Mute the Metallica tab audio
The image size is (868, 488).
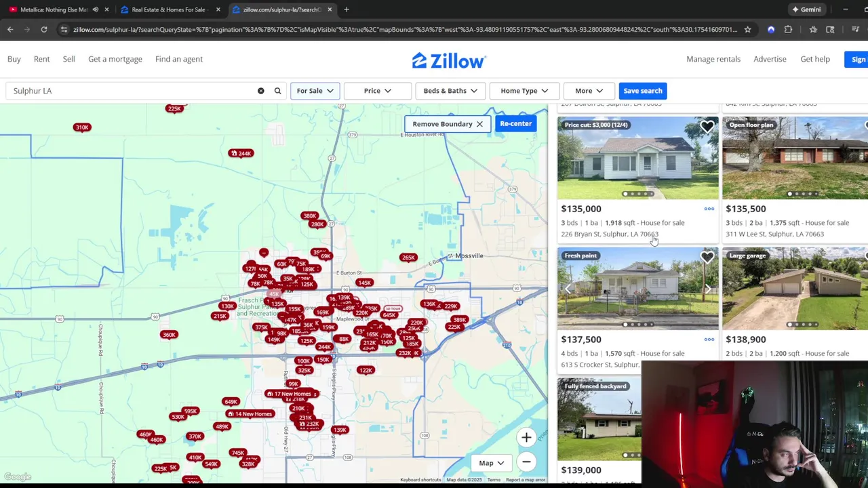tap(95, 9)
